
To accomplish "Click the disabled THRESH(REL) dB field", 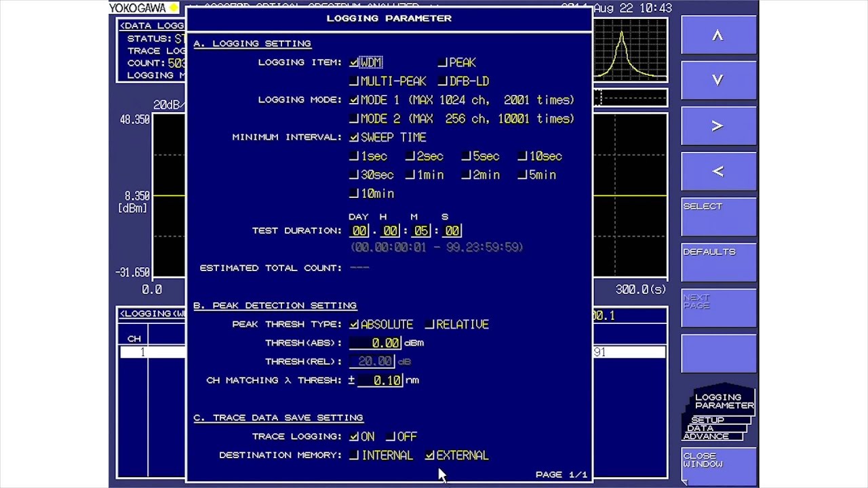I will coord(372,362).
